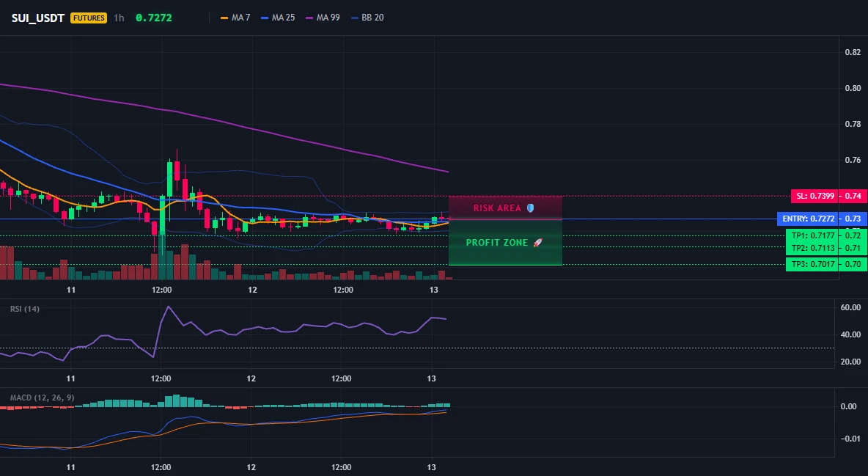
Task: Click the 0.76 price axis label
Action: (853, 160)
